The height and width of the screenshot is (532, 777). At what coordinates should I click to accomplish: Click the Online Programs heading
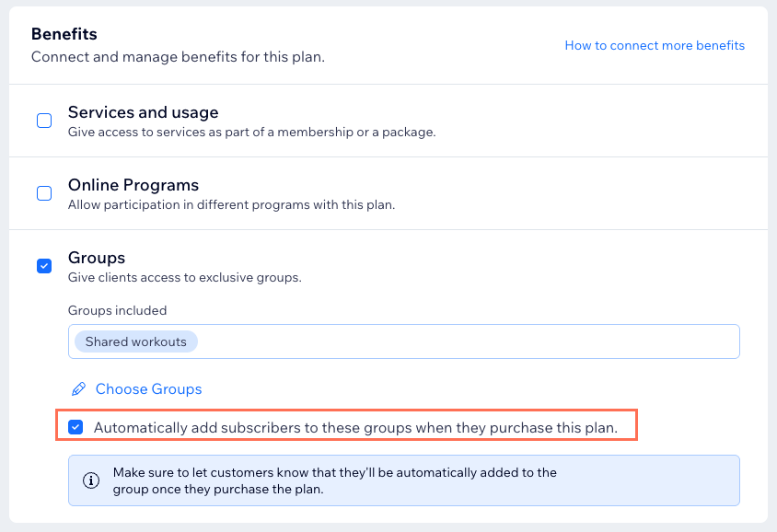pyautogui.click(x=133, y=185)
